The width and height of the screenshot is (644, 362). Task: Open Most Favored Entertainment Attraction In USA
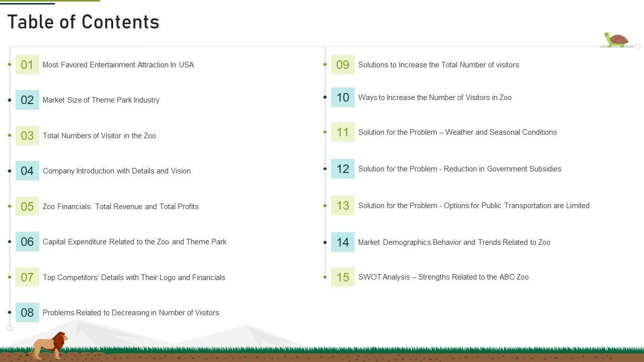click(x=118, y=65)
